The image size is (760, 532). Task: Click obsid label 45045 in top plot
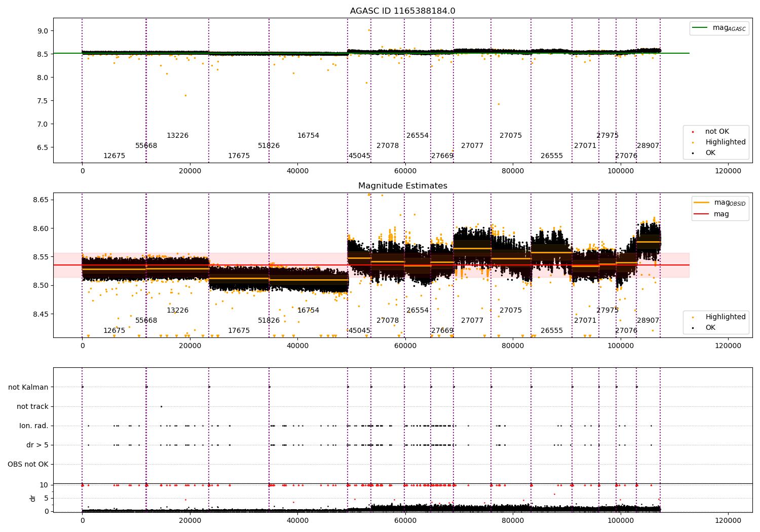[359, 156]
